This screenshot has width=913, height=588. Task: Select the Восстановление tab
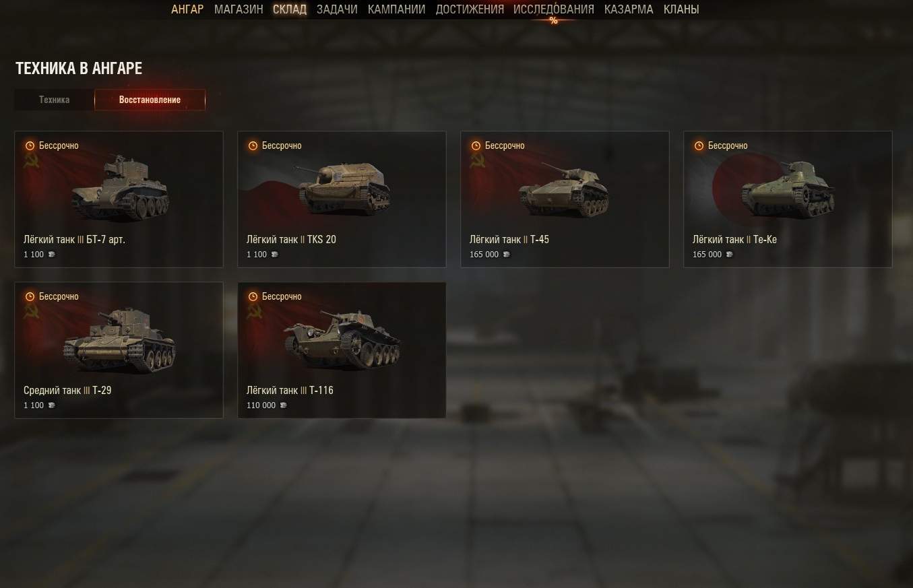150,100
